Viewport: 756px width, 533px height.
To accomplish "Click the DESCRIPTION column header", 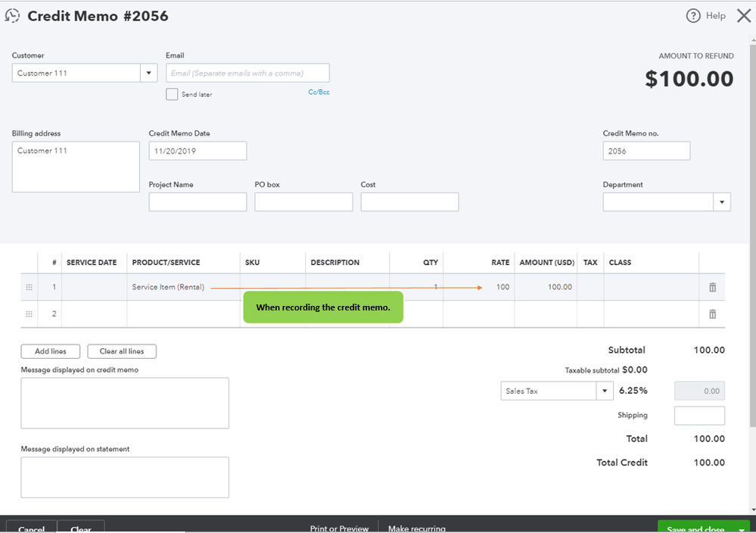I will tap(335, 263).
